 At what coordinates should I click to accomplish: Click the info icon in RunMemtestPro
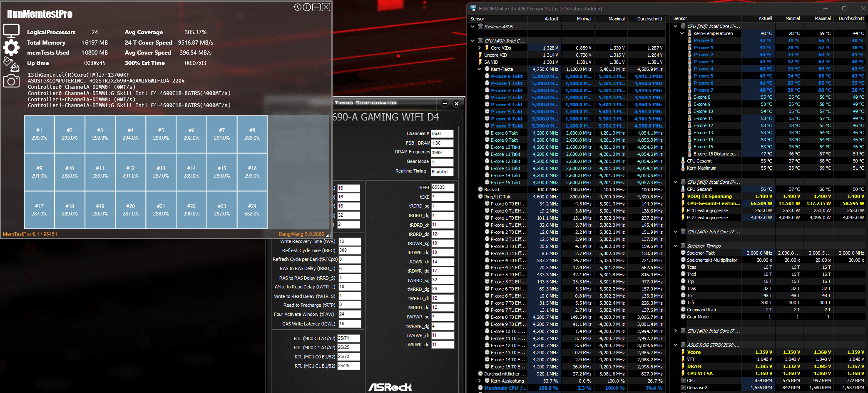click(307, 7)
